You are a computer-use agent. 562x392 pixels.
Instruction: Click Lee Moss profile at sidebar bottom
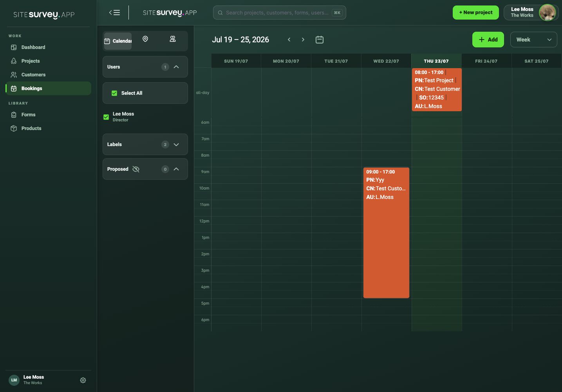click(x=34, y=380)
